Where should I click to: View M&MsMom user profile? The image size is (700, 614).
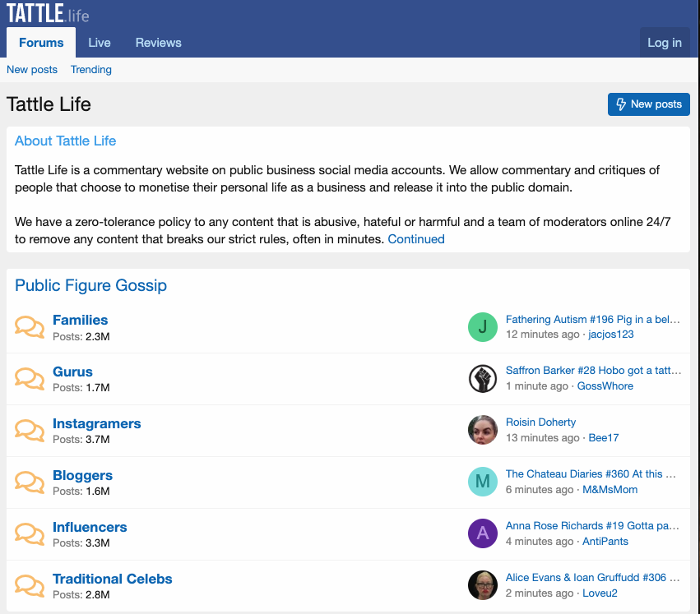click(610, 490)
